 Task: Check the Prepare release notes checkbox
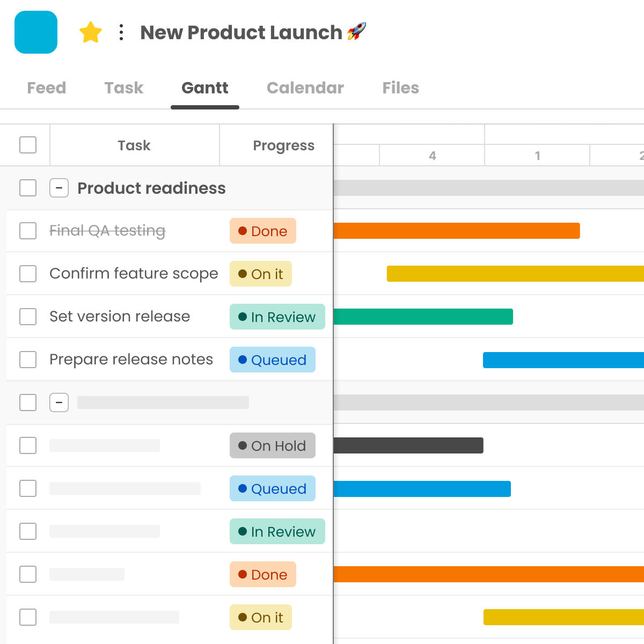point(27,360)
